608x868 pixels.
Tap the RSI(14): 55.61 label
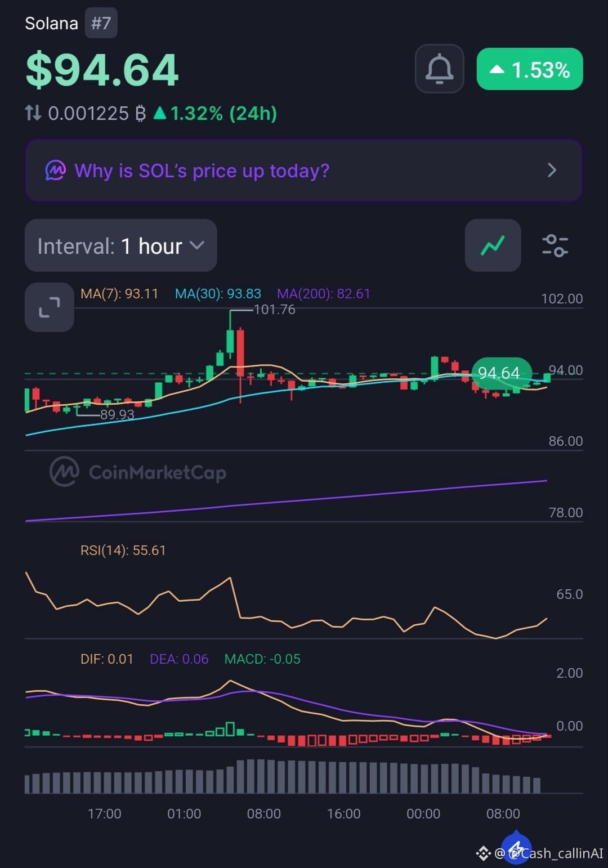(x=123, y=551)
